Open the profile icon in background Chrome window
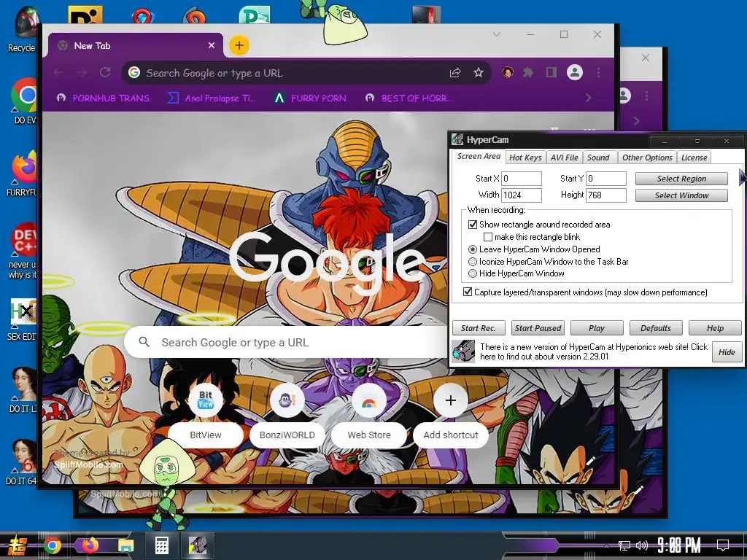Viewport: 747px width, 560px height. coord(625,96)
